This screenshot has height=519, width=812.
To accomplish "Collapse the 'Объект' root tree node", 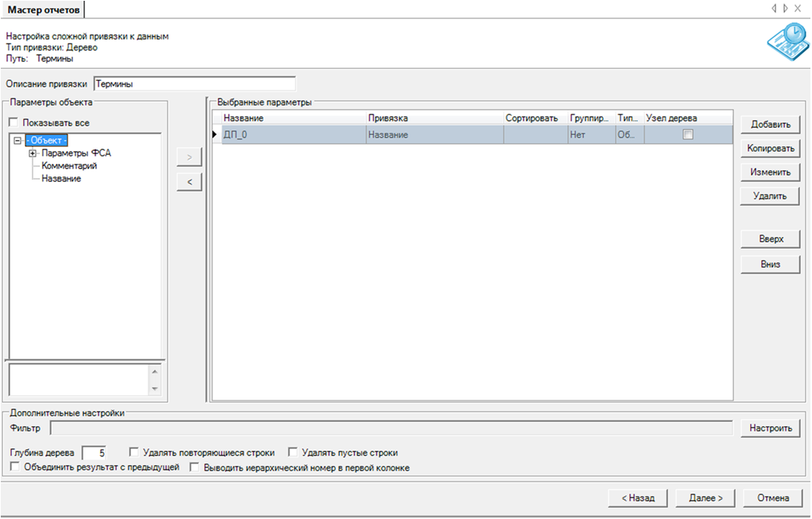I will 17,141.
